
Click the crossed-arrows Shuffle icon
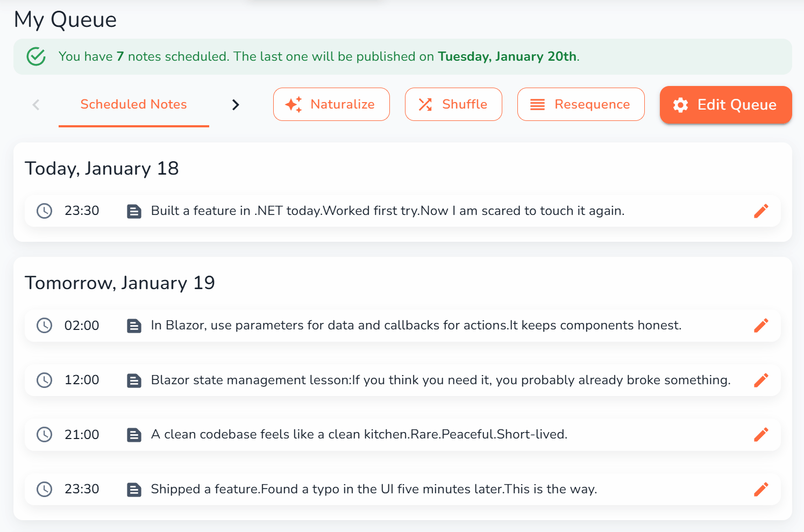pos(425,104)
